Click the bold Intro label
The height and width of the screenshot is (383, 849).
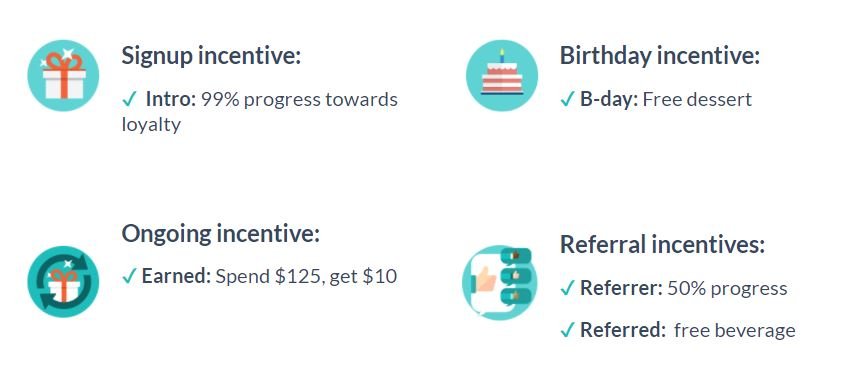[x=171, y=99]
